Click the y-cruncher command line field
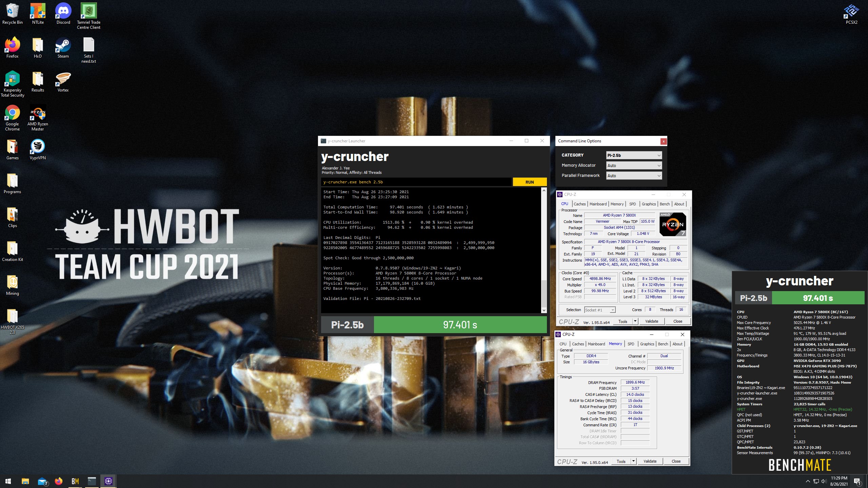This screenshot has width=868, height=488. point(416,182)
